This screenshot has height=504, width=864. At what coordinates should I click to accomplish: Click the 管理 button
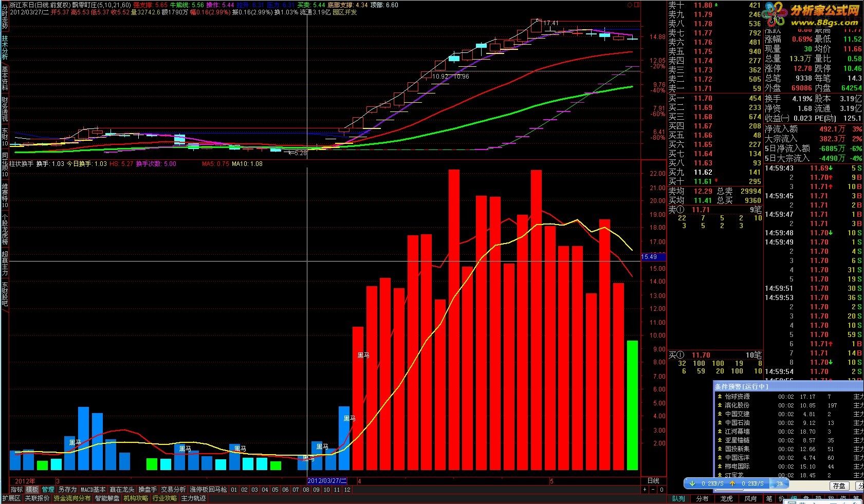[48, 490]
